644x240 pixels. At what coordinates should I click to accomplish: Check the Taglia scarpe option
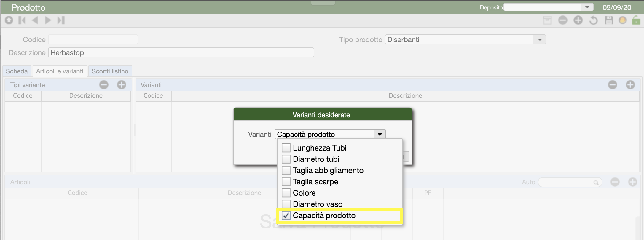[x=286, y=181]
